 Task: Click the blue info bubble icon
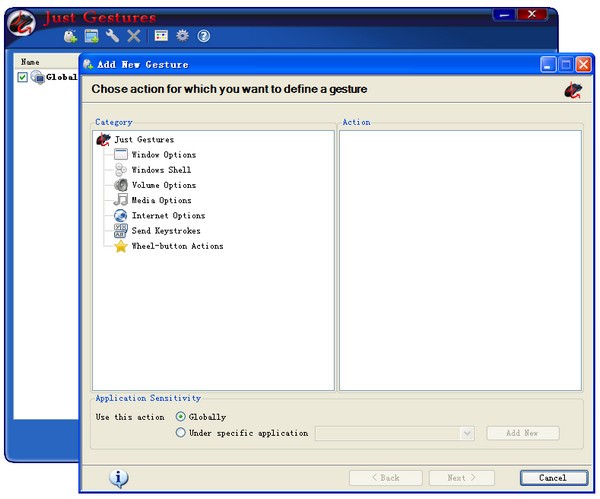pyautogui.click(x=119, y=478)
